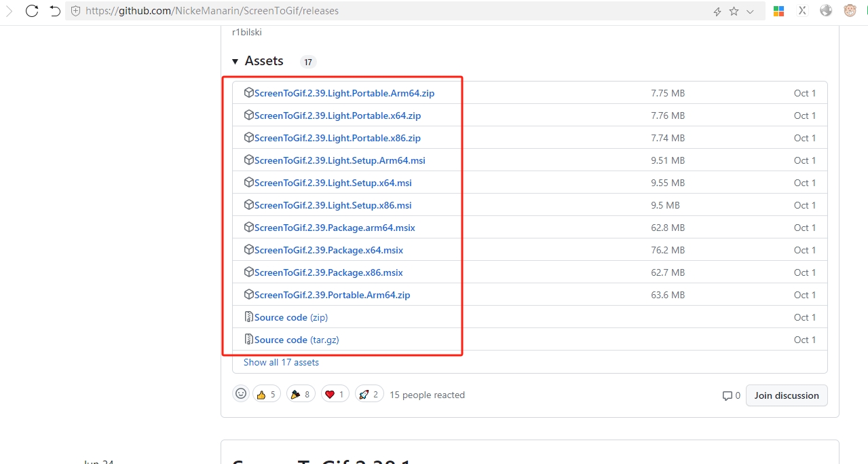Download ScreenToGif.2.39.Light.Setup.x64.msi
The height and width of the screenshot is (464, 868).
[333, 183]
